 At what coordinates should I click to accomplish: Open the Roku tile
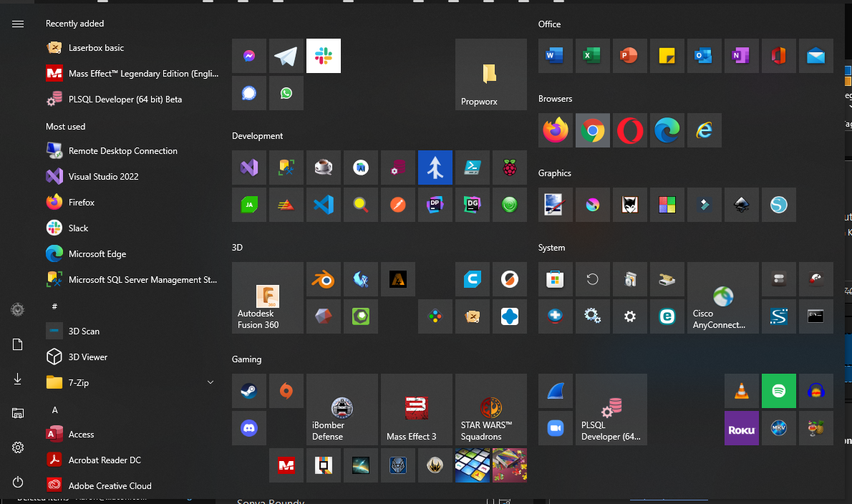click(741, 428)
